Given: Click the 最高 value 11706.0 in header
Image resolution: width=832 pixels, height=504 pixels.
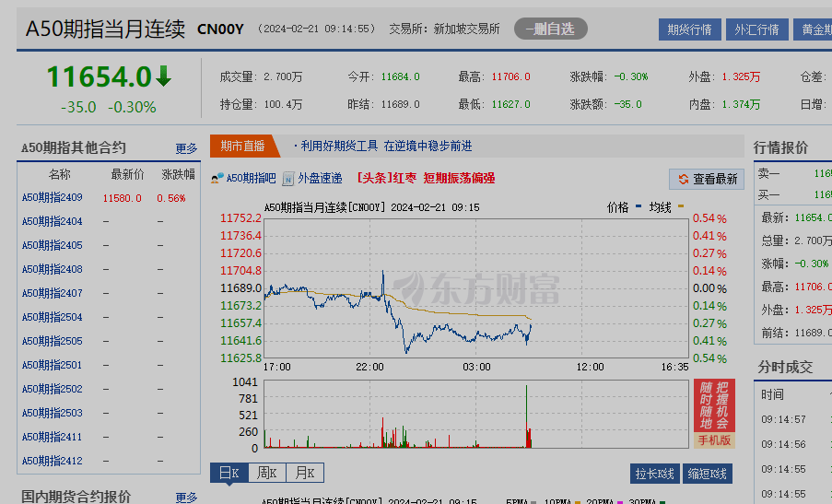Looking at the screenshot, I should tap(510, 76).
